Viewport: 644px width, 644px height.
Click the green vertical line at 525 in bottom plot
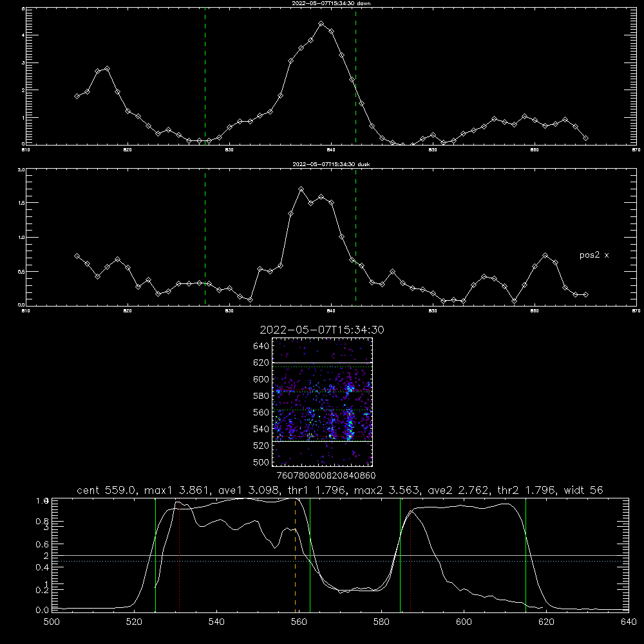pyautogui.click(x=155, y=555)
